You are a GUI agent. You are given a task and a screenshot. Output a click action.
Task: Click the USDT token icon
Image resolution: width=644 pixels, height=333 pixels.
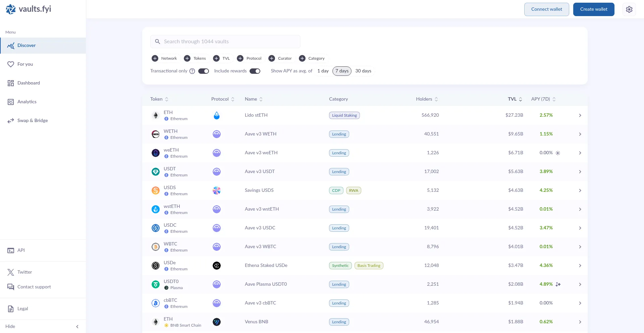pos(156,172)
